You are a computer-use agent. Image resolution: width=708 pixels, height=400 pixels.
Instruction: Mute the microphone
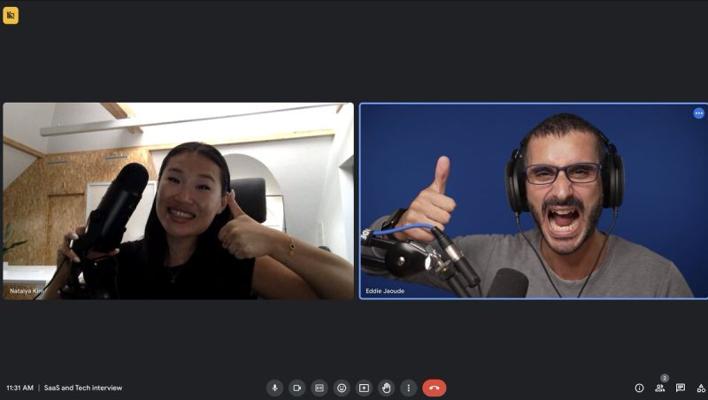coord(275,388)
